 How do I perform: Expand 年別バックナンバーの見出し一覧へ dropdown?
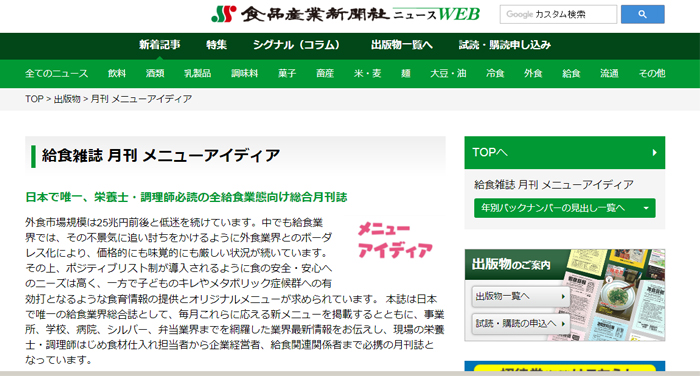(x=565, y=208)
